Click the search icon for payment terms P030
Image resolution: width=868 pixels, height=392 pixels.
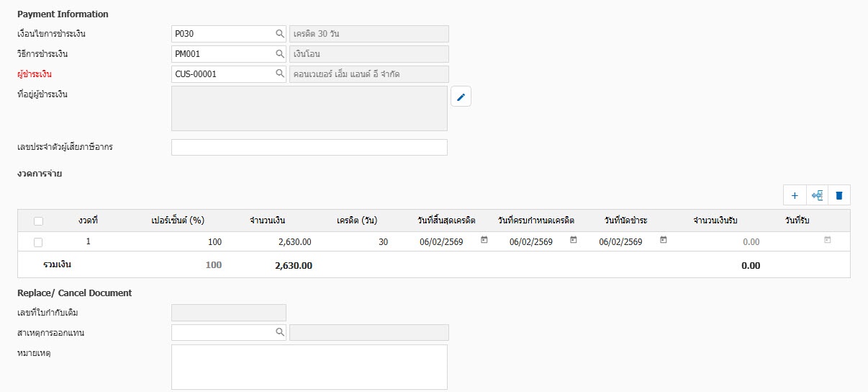coord(279,34)
